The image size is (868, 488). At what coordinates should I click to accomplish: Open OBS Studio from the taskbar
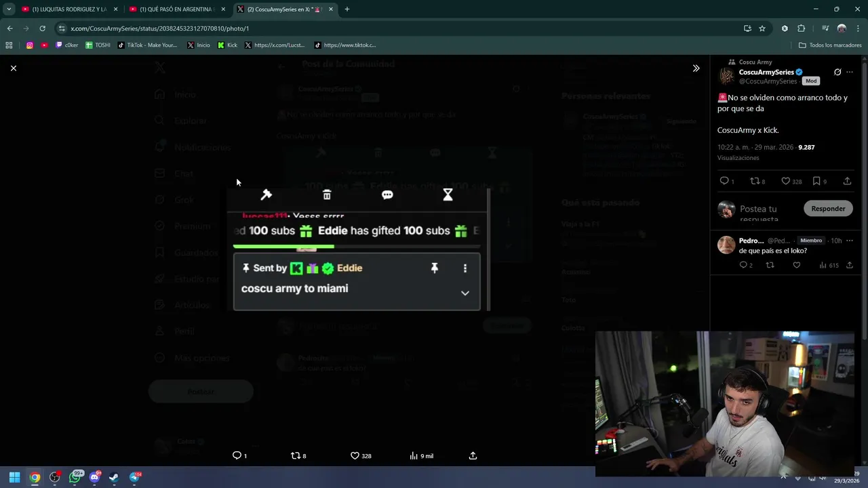pyautogui.click(x=55, y=477)
